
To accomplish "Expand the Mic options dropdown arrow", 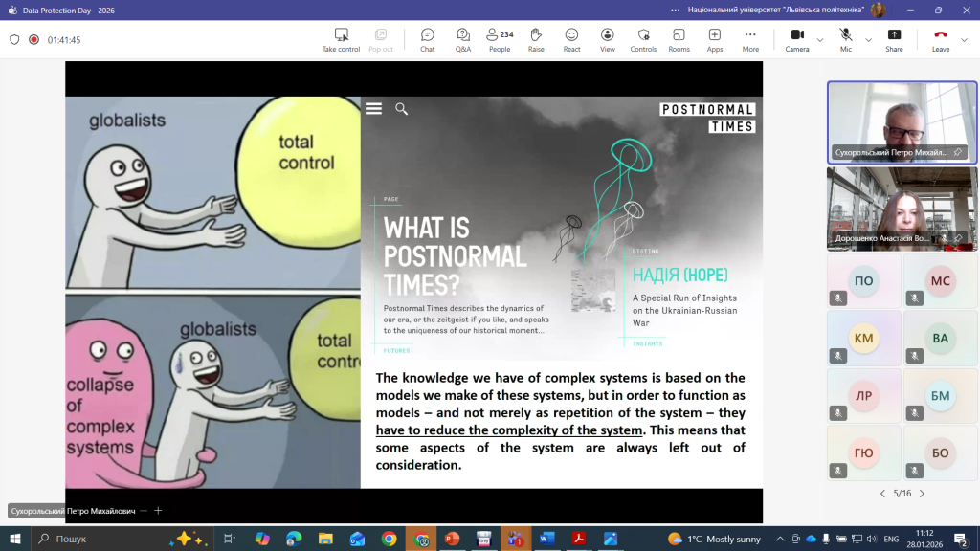I will pyautogui.click(x=868, y=40).
